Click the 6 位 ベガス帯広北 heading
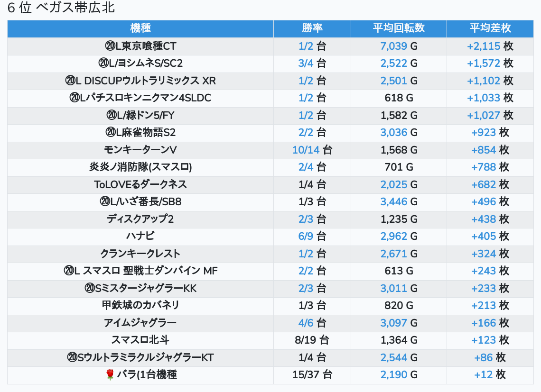 pos(61,8)
